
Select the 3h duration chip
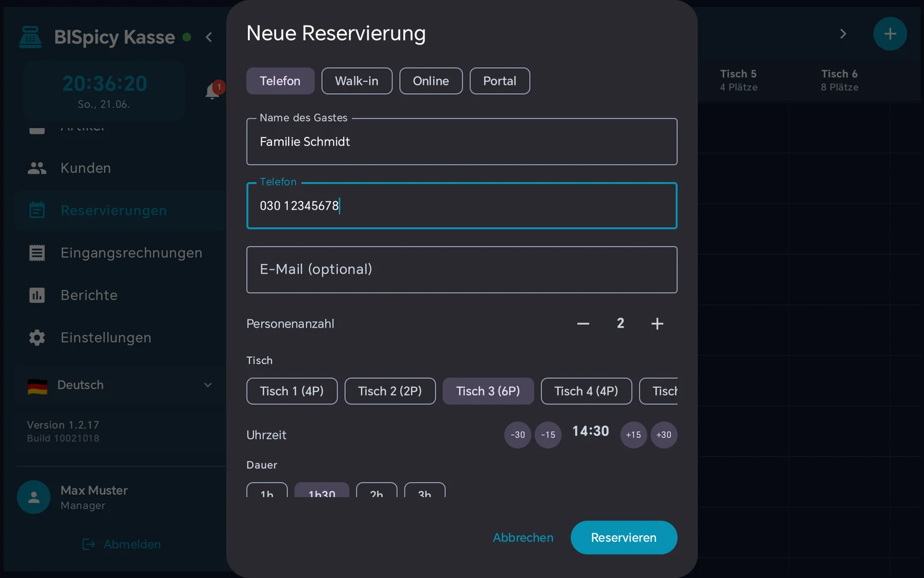click(424, 490)
